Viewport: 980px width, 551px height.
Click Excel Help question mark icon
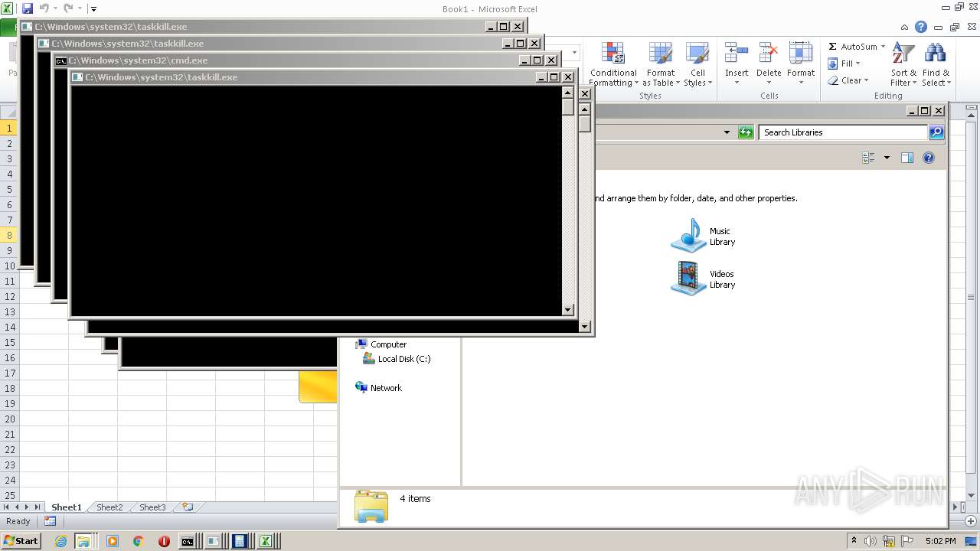(921, 27)
